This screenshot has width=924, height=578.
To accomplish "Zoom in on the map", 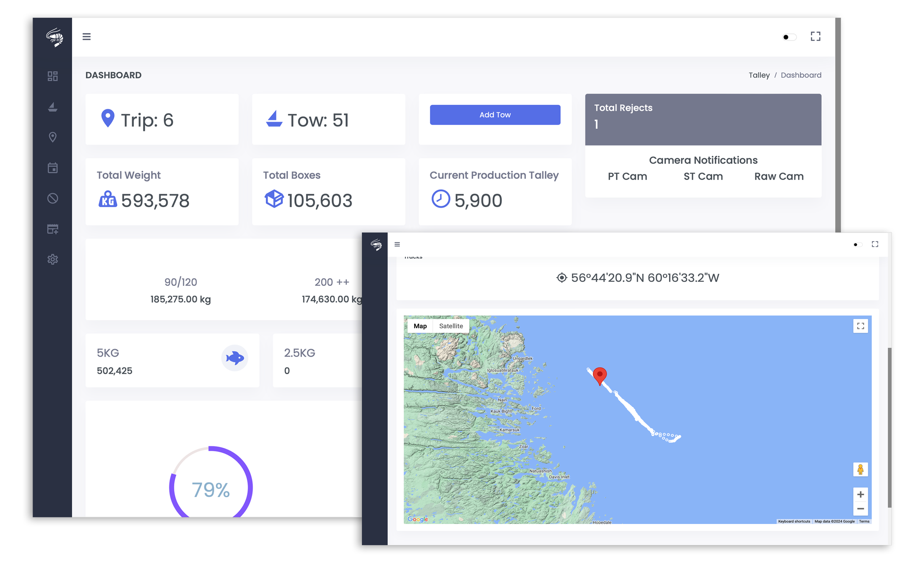I will (860, 495).
